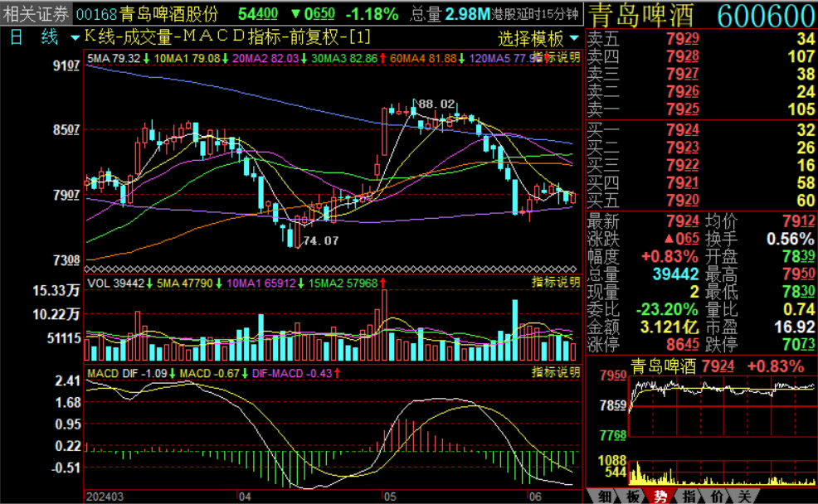Screen dimensions: 818x504
Task: Click 指标说明 on the K-line chart
Action: coord(556,57)
